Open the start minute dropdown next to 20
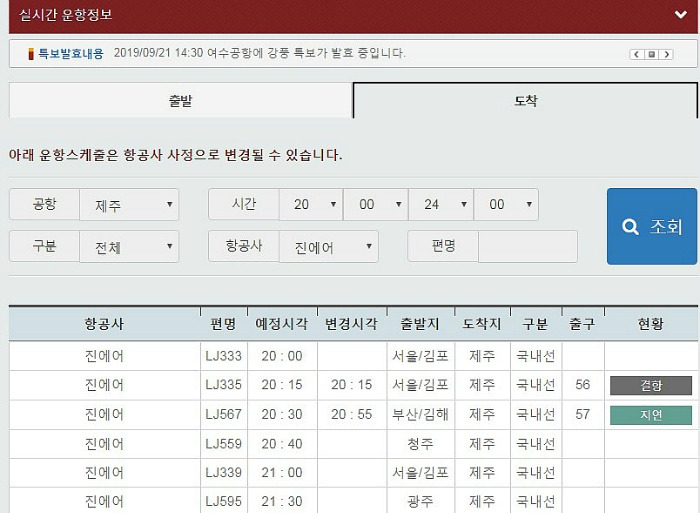This screenshot has height=513, width=700. (375, 204)
